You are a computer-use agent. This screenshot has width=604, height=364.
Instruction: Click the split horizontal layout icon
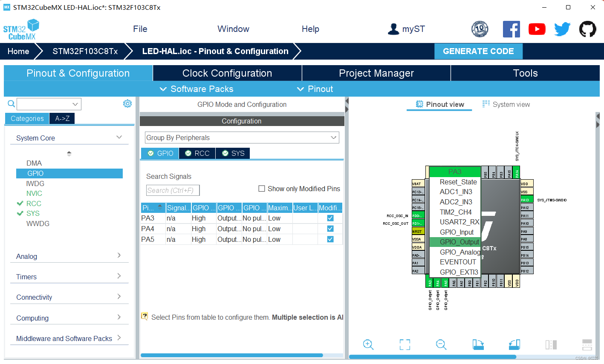587,344
